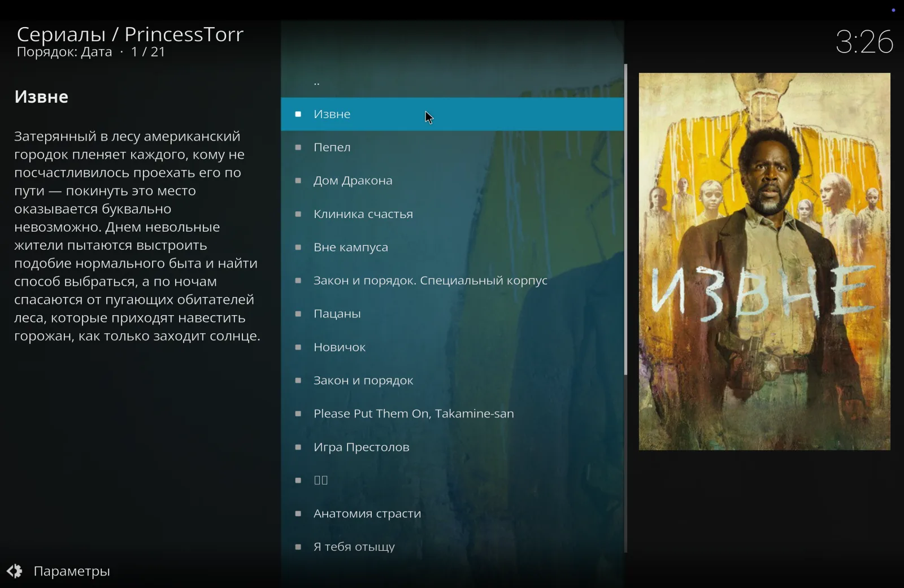The width and height of the screenshot is (904, 588).
Task: Open the Закон и порядок entry
Action: pyautogui.click(x=452, y=381)
